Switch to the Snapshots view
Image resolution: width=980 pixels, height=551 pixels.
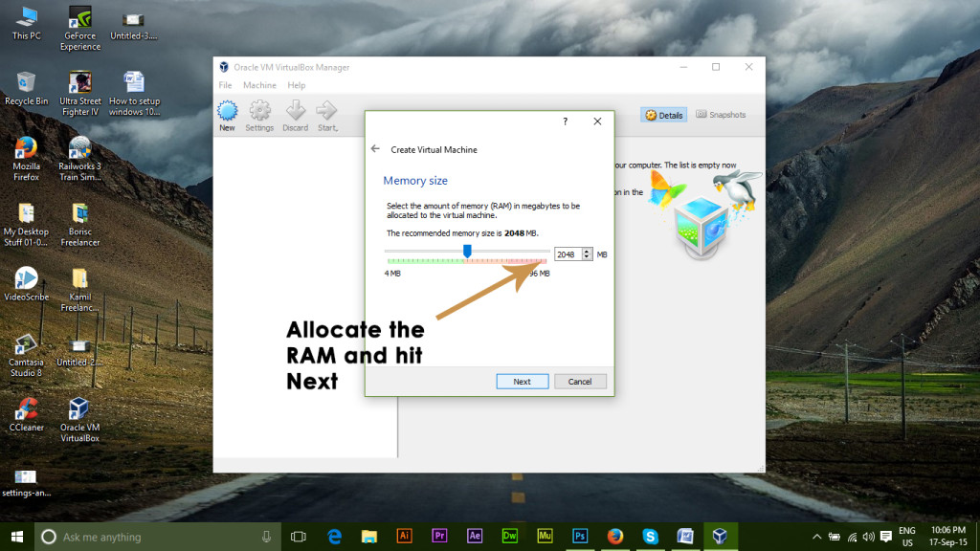pyautogui.click(x=721, y=115)
